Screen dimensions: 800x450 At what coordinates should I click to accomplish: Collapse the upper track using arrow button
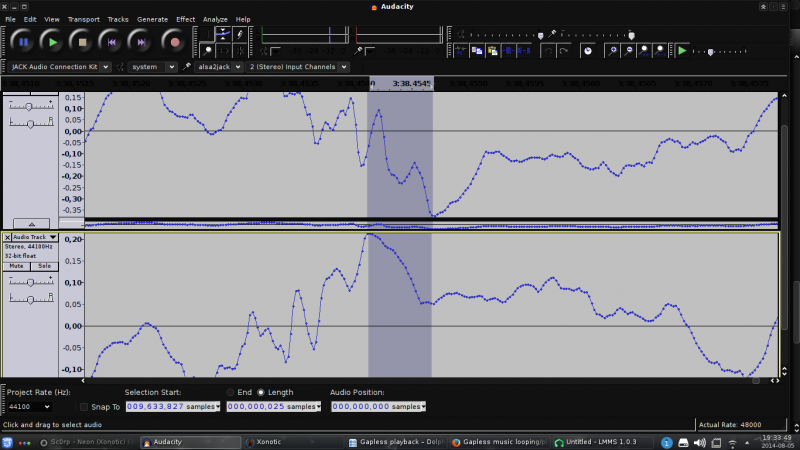pyautogui.click(x=31, y=224)
